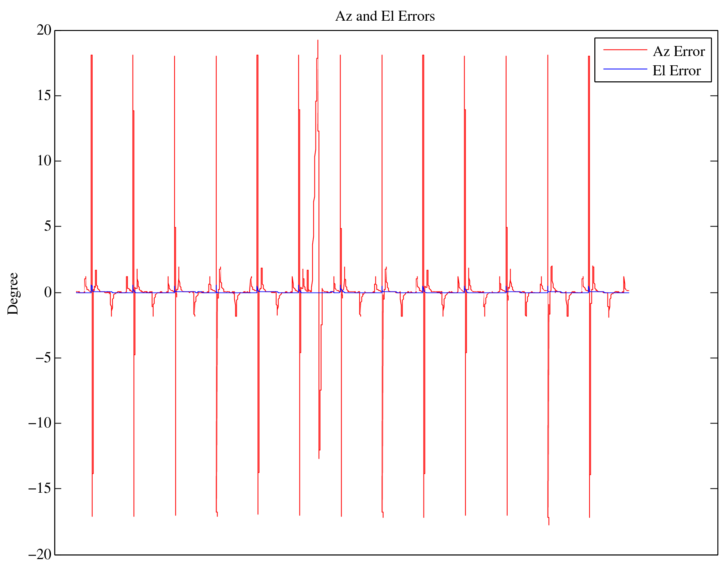Click the right-side tick mark at 15

pos(714,96)
